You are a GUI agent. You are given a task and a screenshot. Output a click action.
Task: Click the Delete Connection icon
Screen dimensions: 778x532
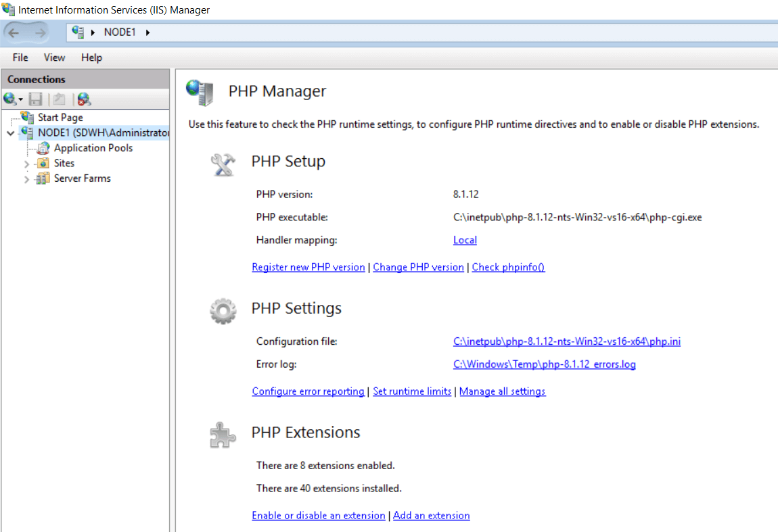click(84, 99)
